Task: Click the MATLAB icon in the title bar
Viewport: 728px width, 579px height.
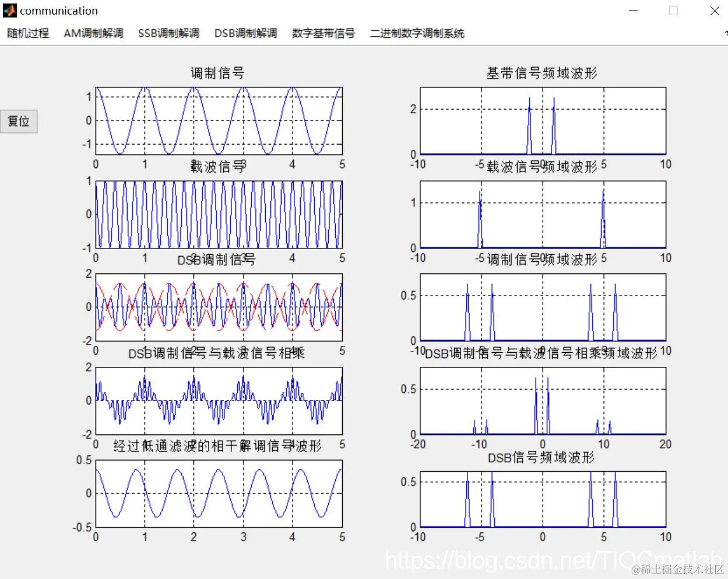Action: pos(9,10)
